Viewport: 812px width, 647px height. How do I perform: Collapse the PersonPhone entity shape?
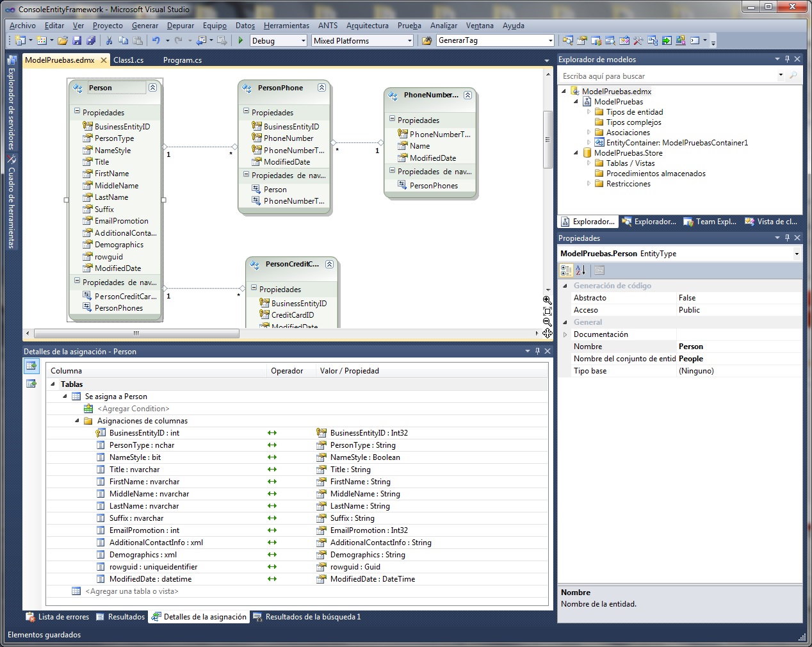coord(321,87)
